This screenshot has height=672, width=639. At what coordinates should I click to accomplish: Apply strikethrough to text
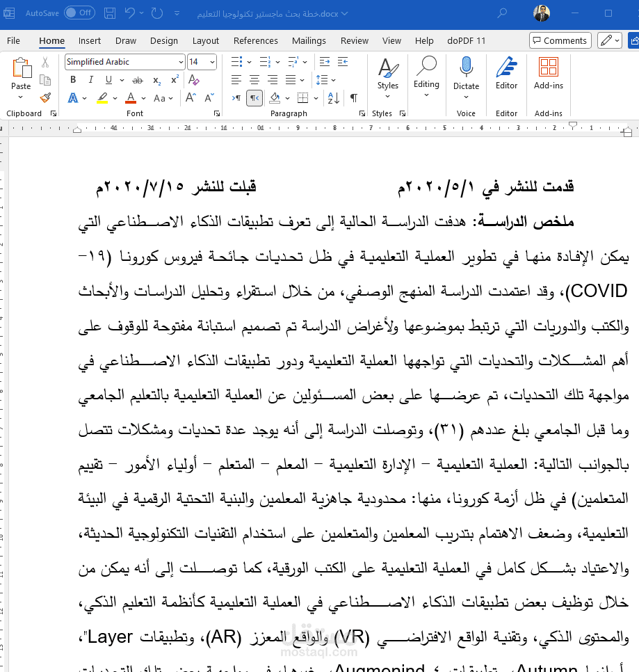click(138, 80)
